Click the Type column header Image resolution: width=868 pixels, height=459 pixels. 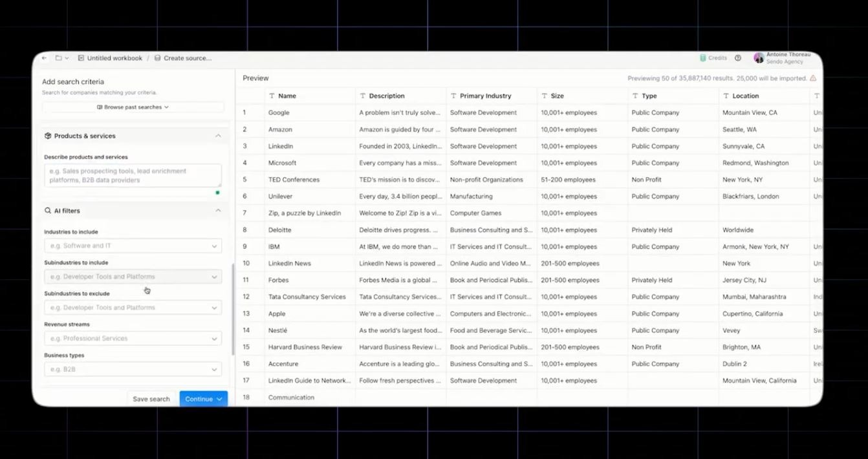673,96
